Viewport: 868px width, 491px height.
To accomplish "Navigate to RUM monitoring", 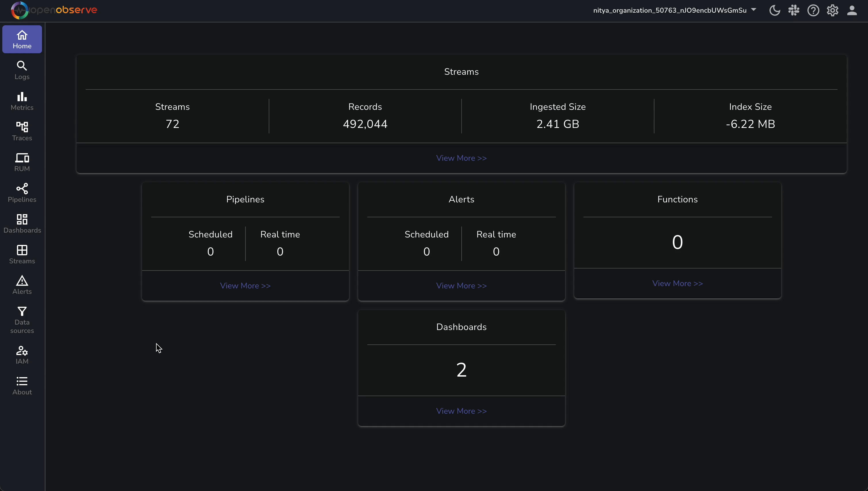I will [22, 162].
